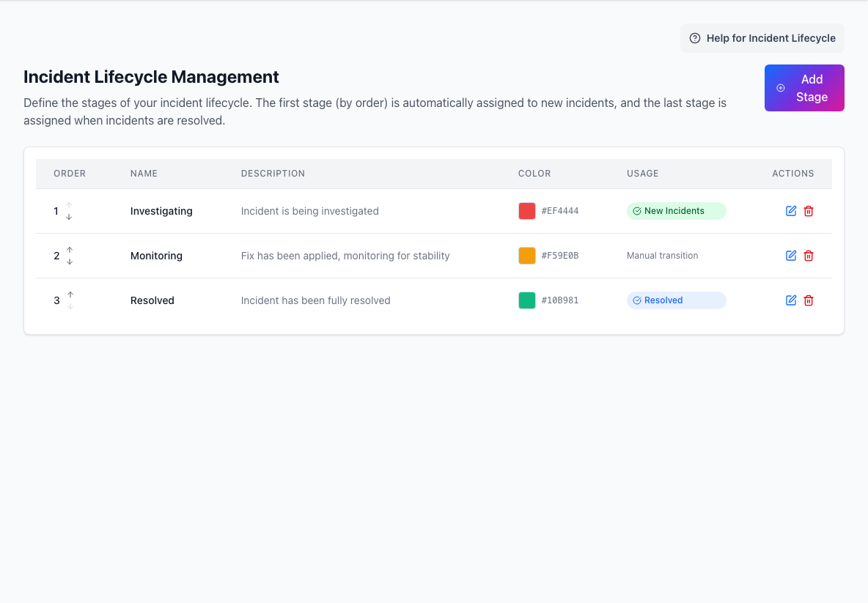This screenshot has height=603, width=868.
Task: Click the red #EF4444 color swatch
Action: (527, 211)
